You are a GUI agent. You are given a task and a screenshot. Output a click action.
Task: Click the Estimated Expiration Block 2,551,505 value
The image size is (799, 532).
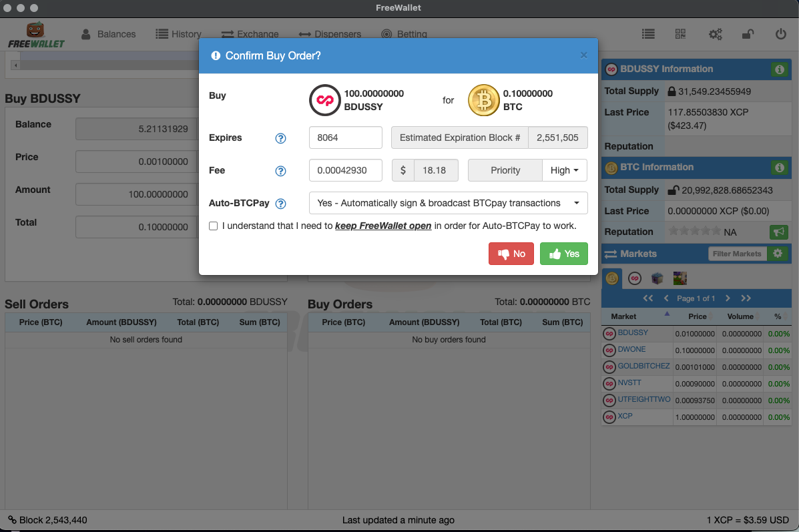(557, 138)
